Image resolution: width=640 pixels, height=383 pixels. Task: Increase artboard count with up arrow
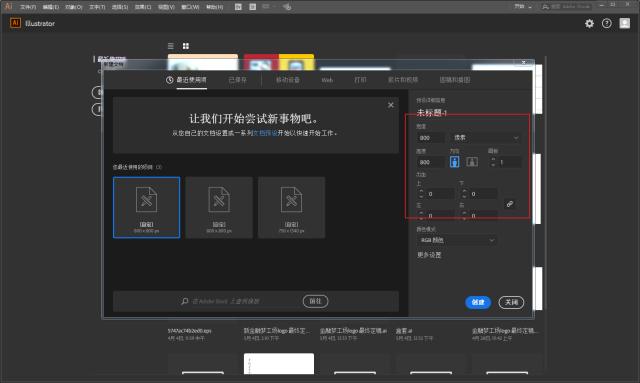[493, 159]
